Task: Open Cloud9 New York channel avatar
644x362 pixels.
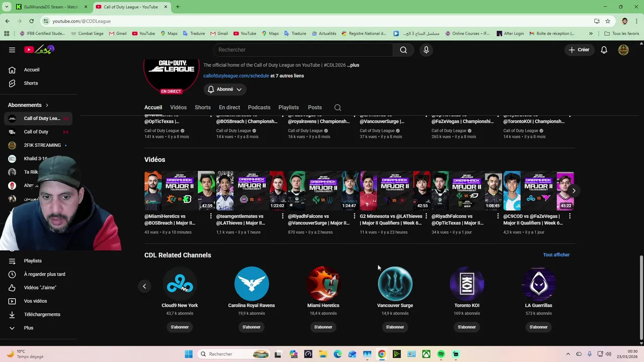Action: pos(180,284)
